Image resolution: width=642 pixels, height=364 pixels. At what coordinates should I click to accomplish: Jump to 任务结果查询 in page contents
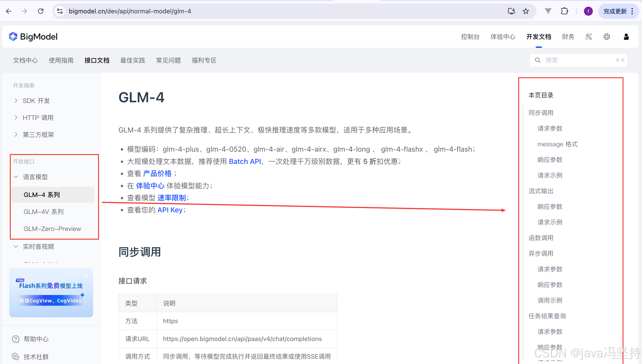(x=547, y=316)
